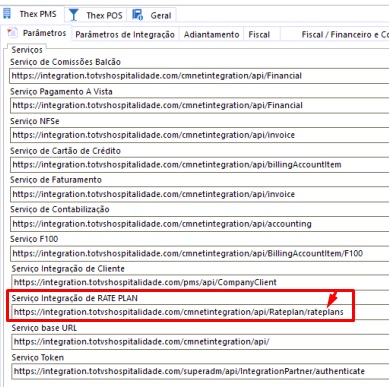Click the Serviço Token label
The width and height of the screenshot is (389, 387).
(x=38, y=358)
